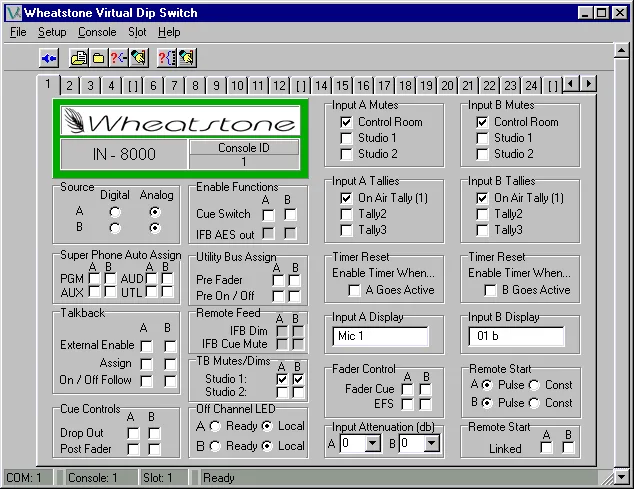Click the IN - 8000 model label
This screenshot has width=634, height=489.
124,154
